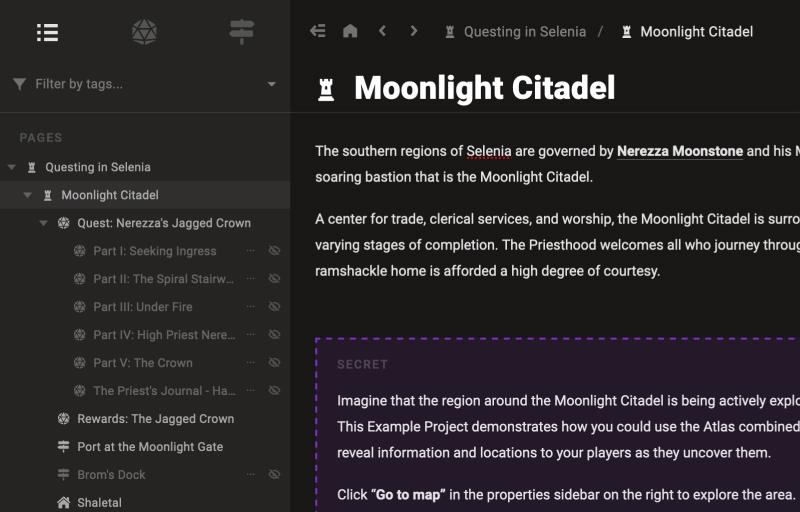Open the pages list view icon
The width and height of the screenshot is (800, 512).
click(x=47, y=32)
